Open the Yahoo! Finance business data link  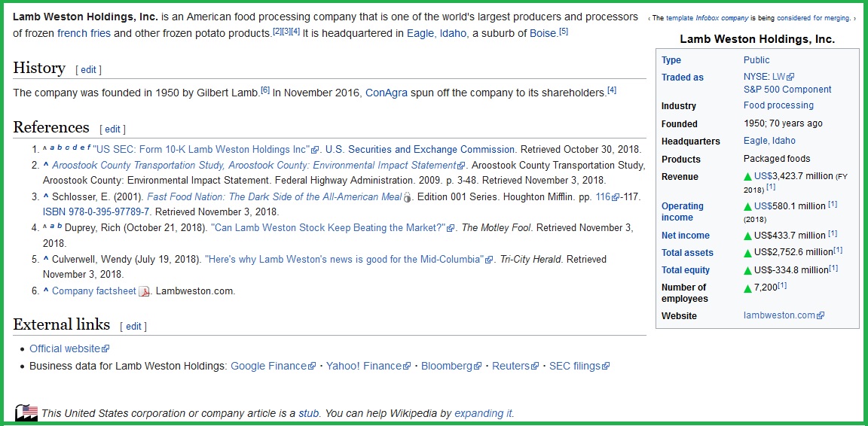(364, 366)
